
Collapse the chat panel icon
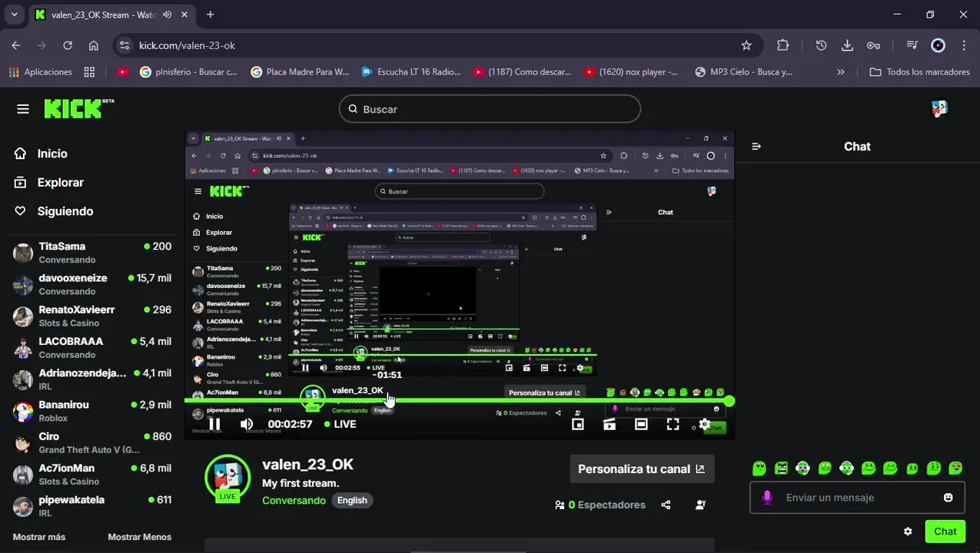coord(756,146)
